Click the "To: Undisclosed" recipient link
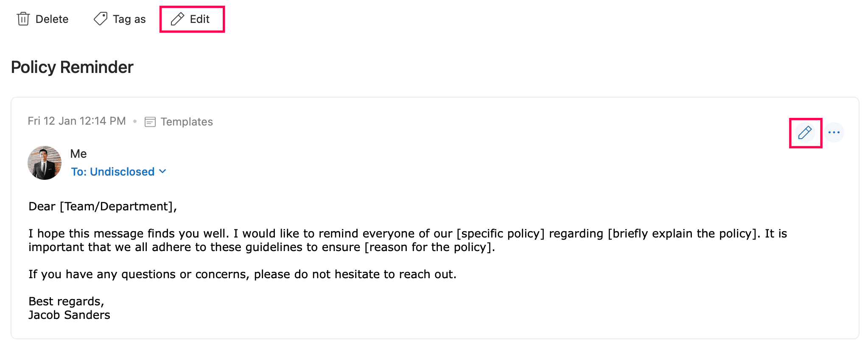The width and height of the screenshot is (868, 352). (x=113, y=172)
